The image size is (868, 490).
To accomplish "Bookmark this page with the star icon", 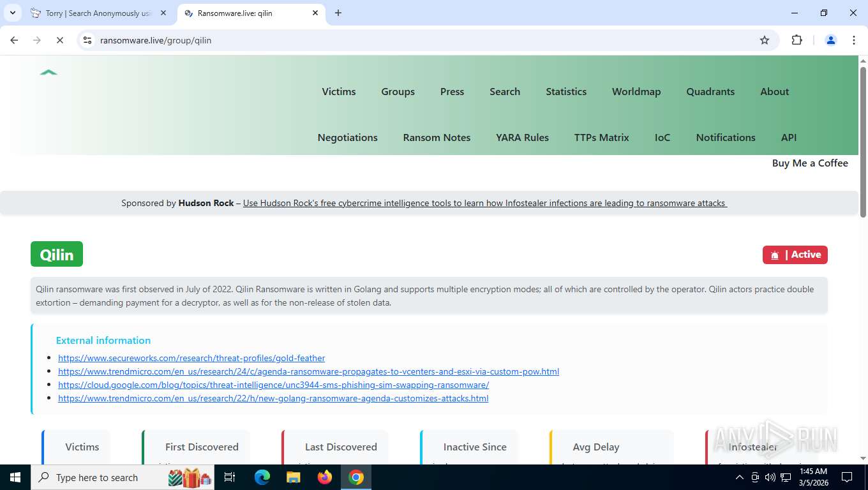I will point(765,40).
